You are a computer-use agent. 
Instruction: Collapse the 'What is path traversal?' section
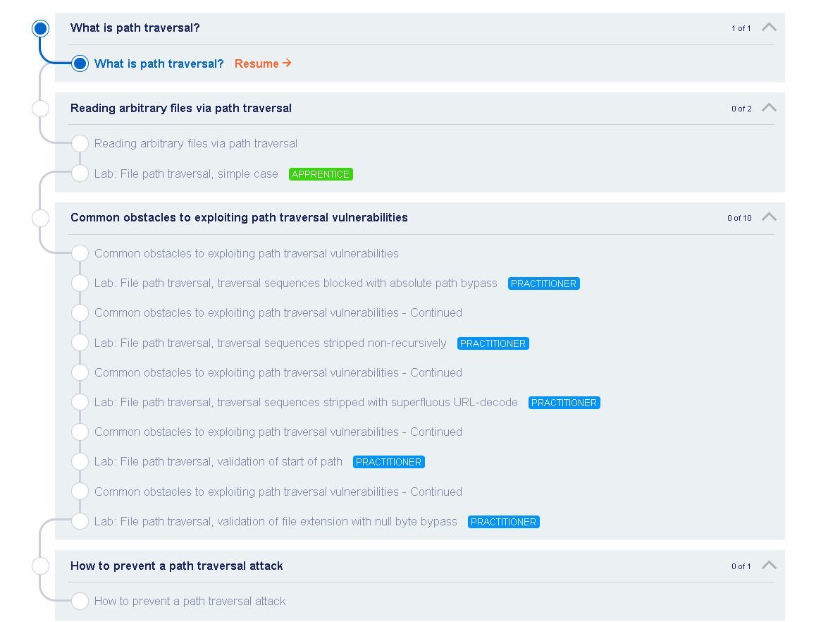click(x=769, y=28)
